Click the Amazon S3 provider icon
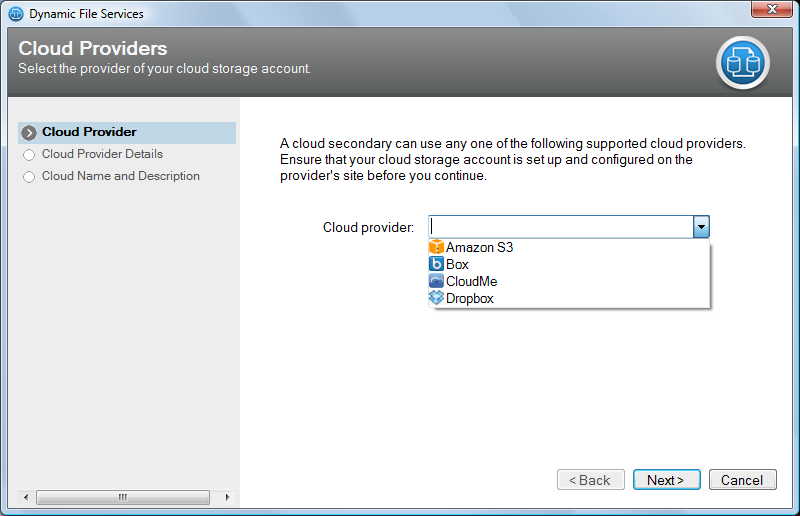 [436, 247]
